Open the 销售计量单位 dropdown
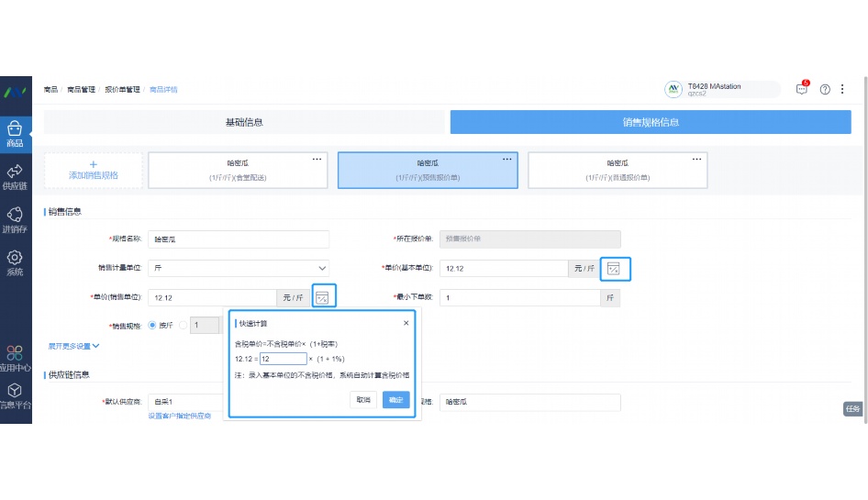This screenshot has height=500, width=868. 239,268
